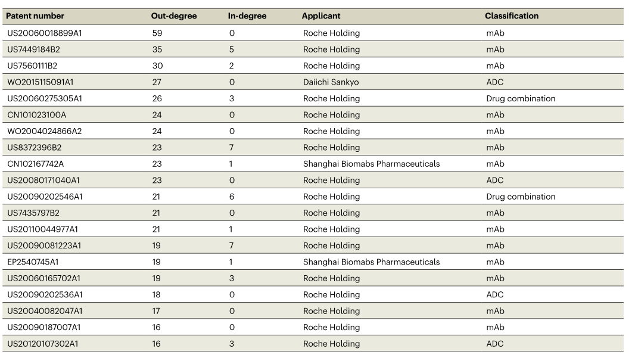Select patent number US20060018899A1

click(44, 33)
